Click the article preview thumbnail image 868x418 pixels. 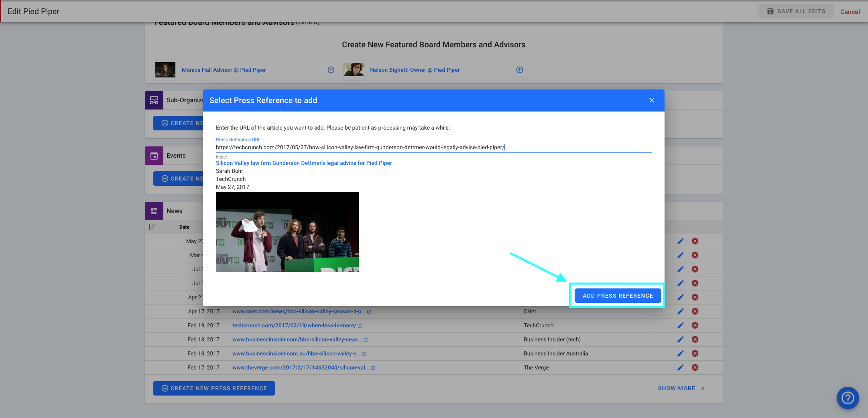(x=287, y=232)
